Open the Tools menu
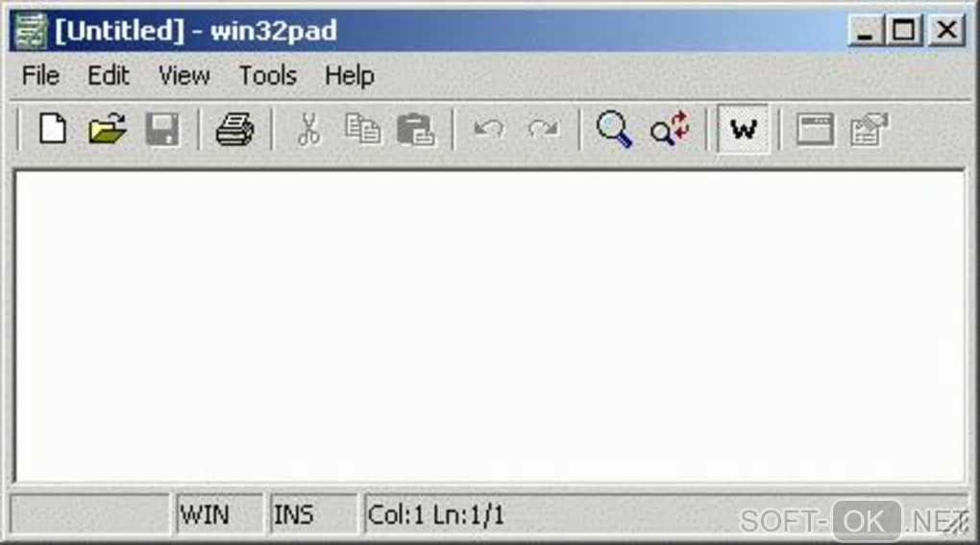The height and width of the screenshot is (545, 980). 268,76
